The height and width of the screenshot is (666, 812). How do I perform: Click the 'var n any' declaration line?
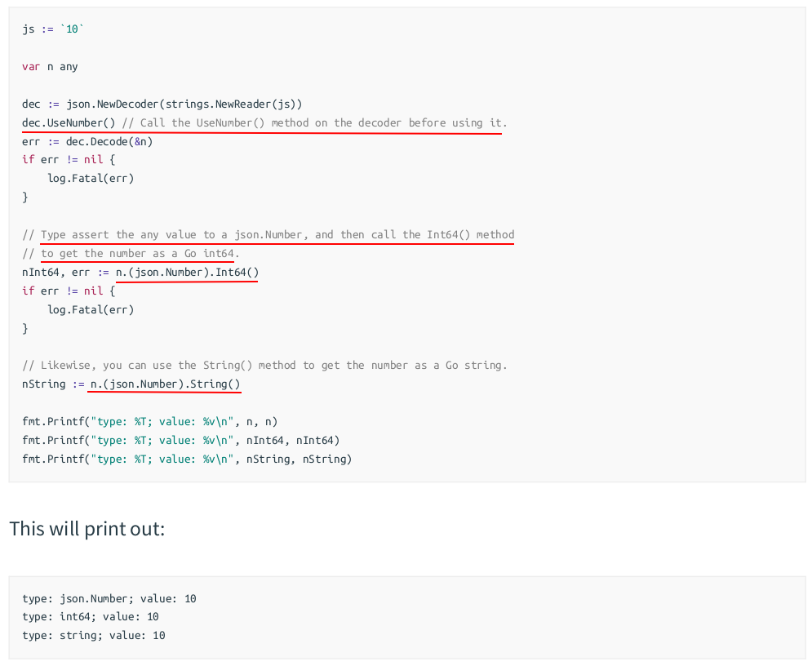click(50, 67)
